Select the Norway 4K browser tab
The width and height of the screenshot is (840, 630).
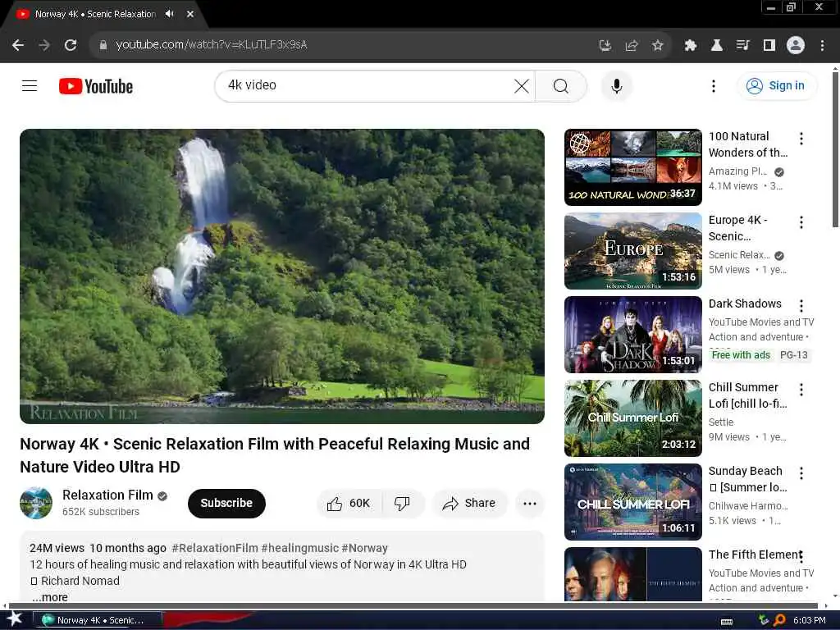point(95,15)
